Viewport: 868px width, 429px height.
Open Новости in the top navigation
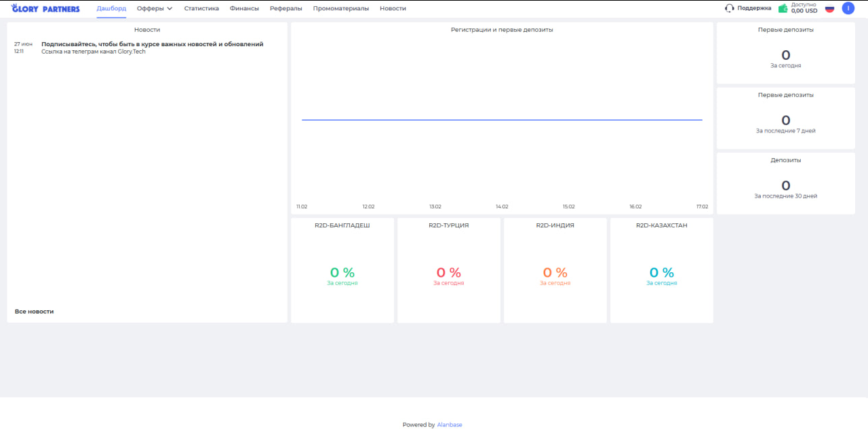[x=393, y=9]
